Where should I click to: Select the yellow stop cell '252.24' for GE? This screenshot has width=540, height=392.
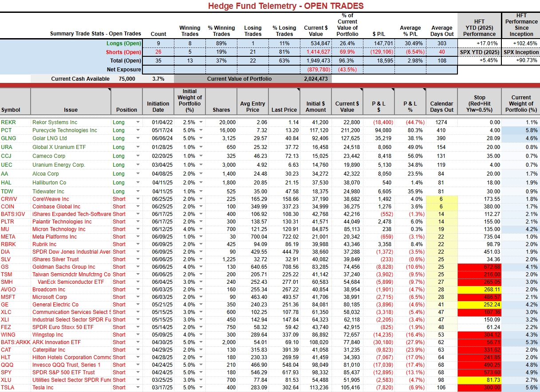click(479, 305)
